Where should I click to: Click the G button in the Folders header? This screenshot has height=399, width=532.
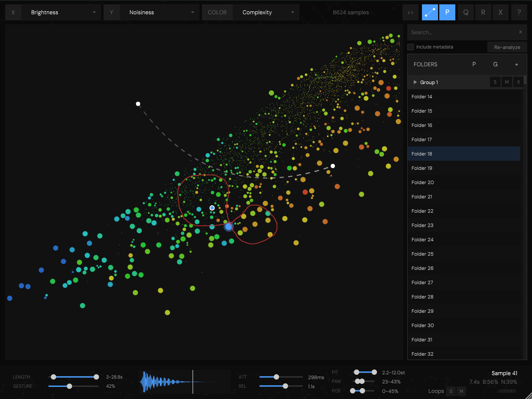495,64
